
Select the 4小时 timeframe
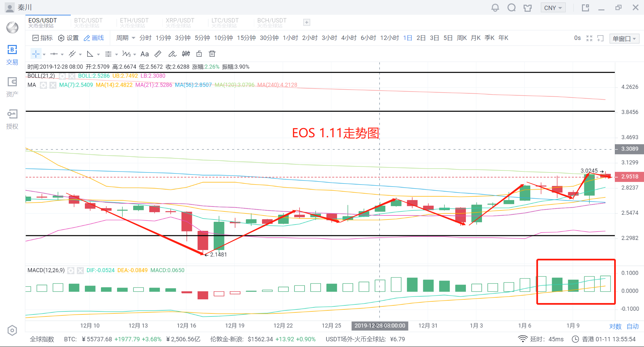[348, 38]
